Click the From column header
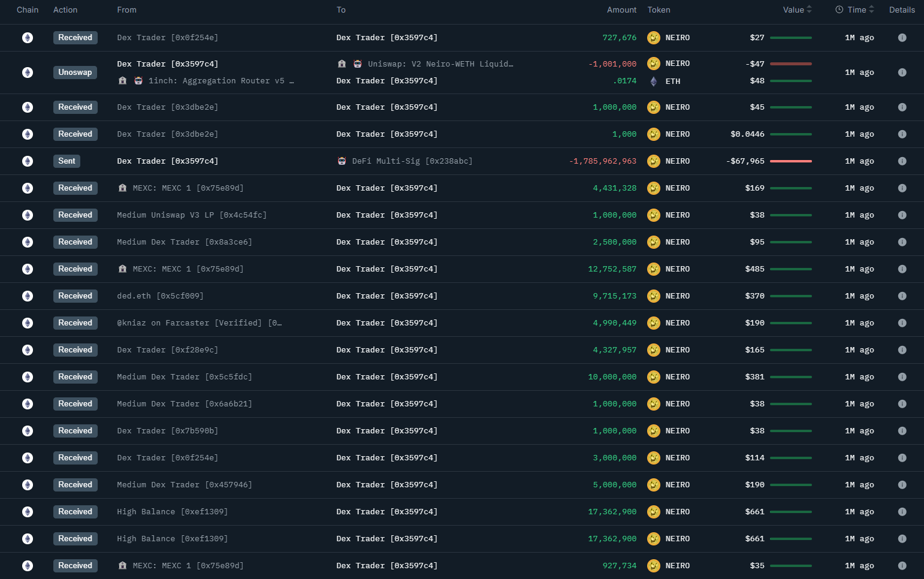 [126, 10]
